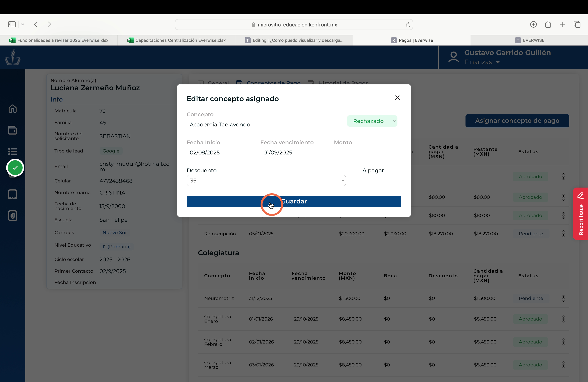Viewport: 588px width, 382px height.
Task: Open options menu for Neuromotriz row
Action: pyautogui.click(x=563, y=298)
